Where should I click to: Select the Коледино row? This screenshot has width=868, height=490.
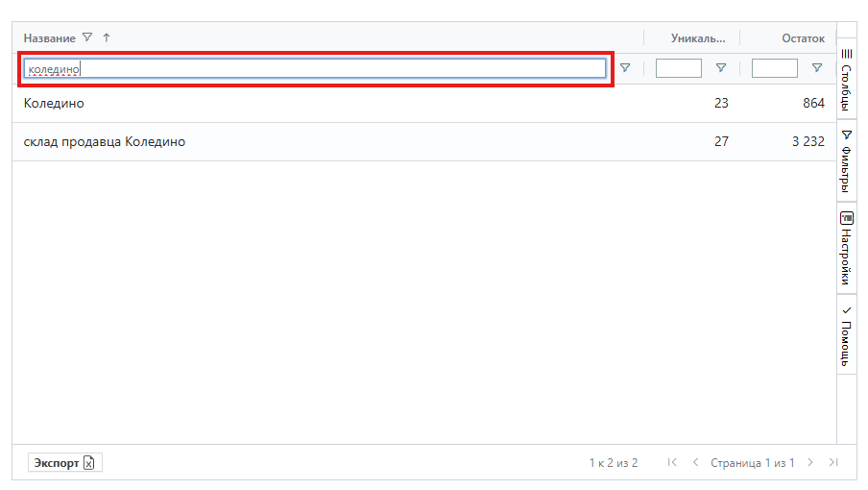(424, 104)
